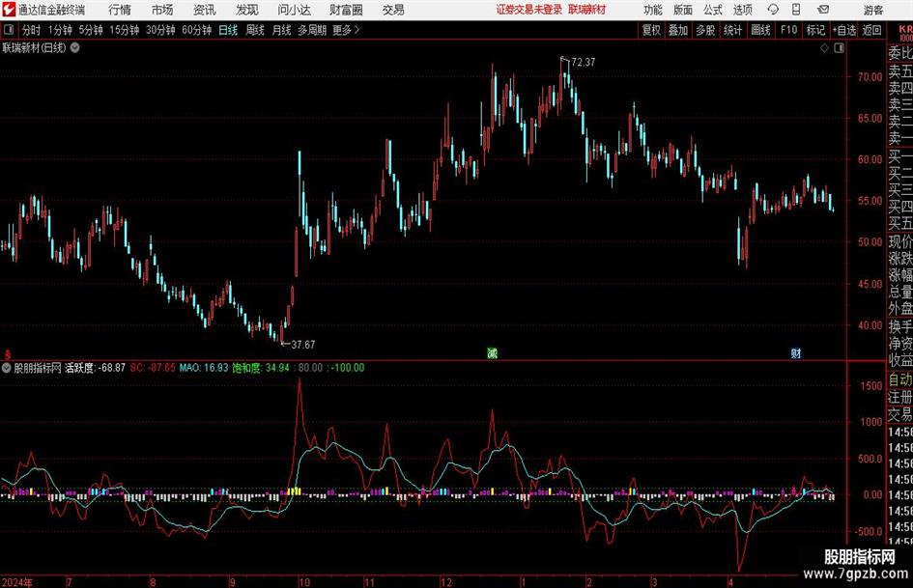Select the 日线 daily period tab

click(228, 30)
